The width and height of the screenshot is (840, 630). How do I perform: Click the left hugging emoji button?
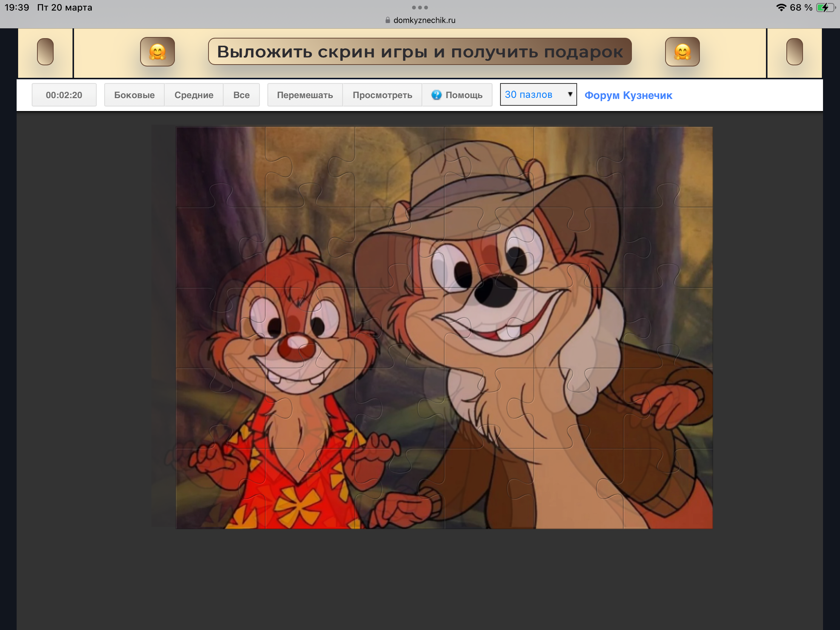coord(157,52)
